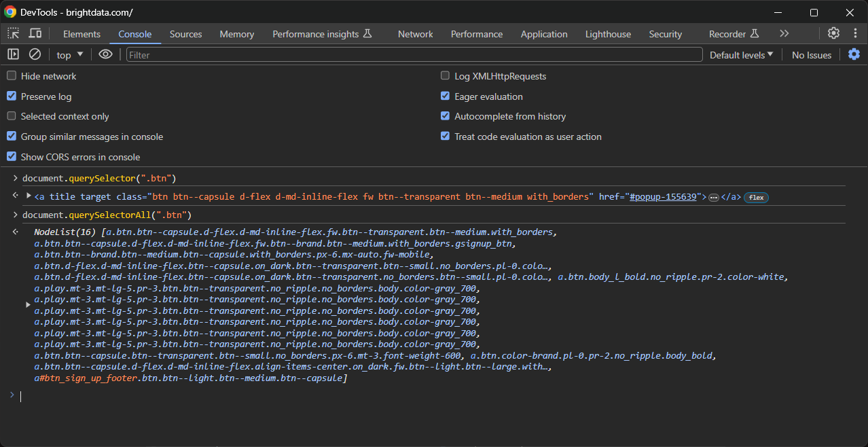The width and height of the screenshot is (868, 447).
Task: Uncheck Eager evaluation
Action: pos(445,96)
